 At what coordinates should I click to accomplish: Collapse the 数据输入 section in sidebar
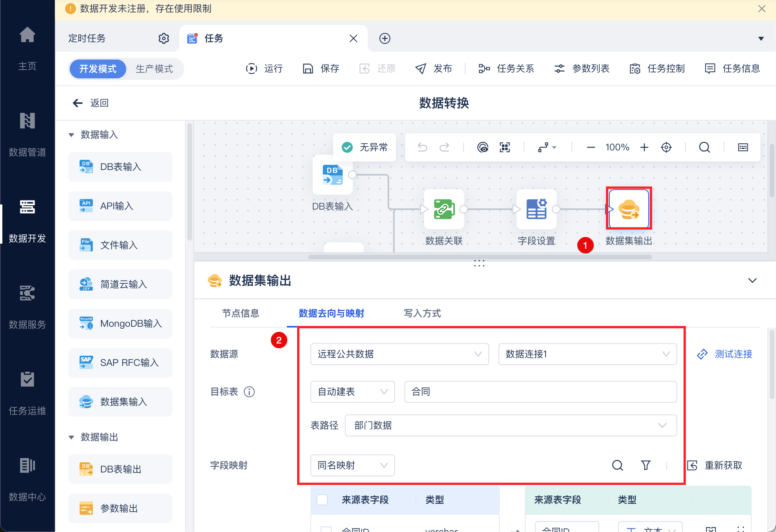pos(71,135)
